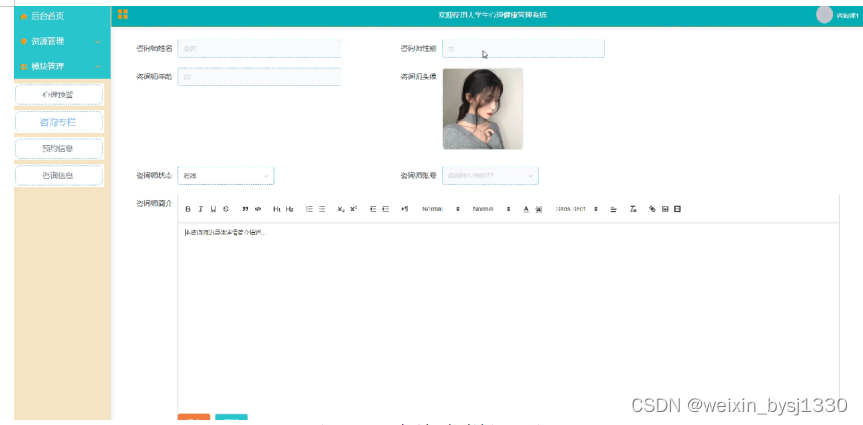Click the 咨询师头像 field label
Viewport: 863px width, 425px height.
click(x=418, y=77)
